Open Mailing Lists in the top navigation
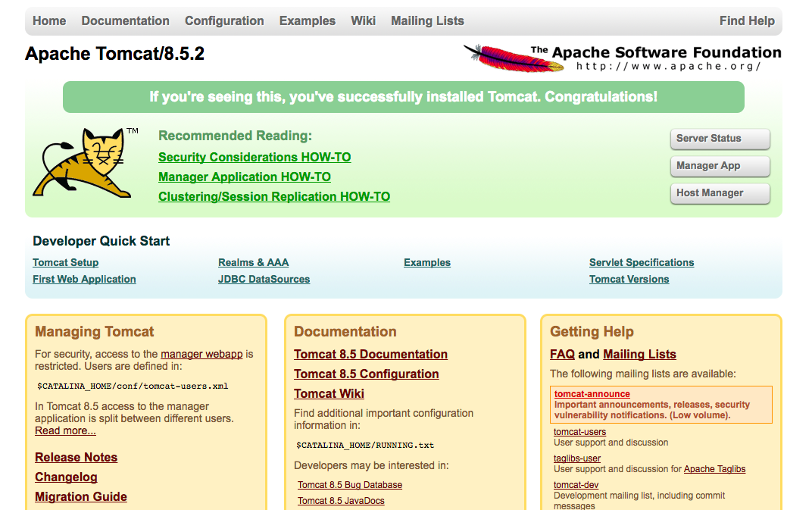This screenshot has height=510, width=812. click(427, 20)
